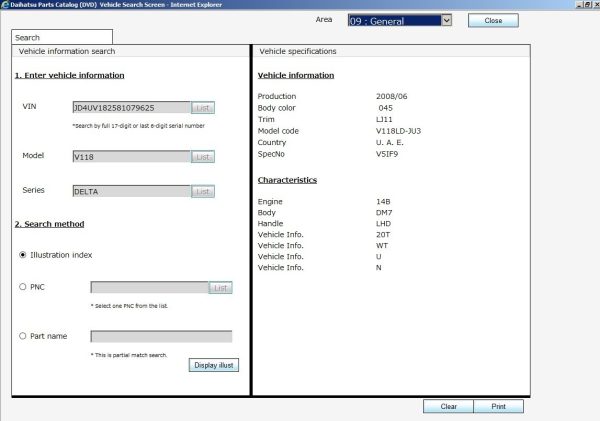This screenshot has width=600, height=421.
Task: Select the PNC radio button
Action: (x=23, y=287)
